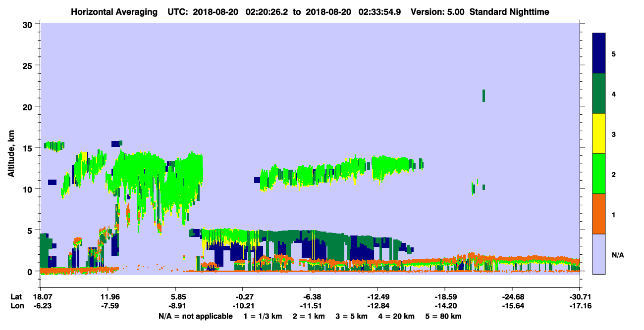Click the '2 = 1 km' legend note
Screen dimensions: 644x330
309,316
